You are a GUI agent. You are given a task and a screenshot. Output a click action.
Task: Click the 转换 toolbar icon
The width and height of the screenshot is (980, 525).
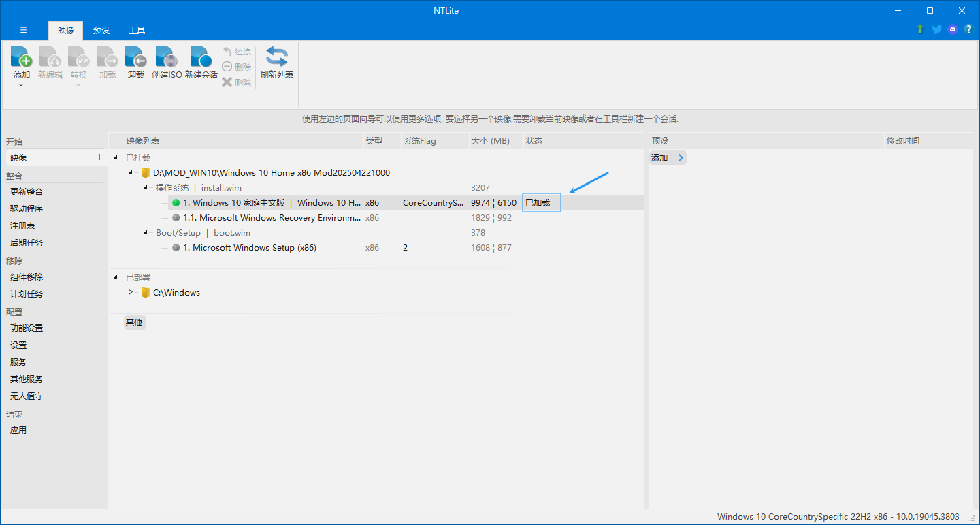click(79, 57)
